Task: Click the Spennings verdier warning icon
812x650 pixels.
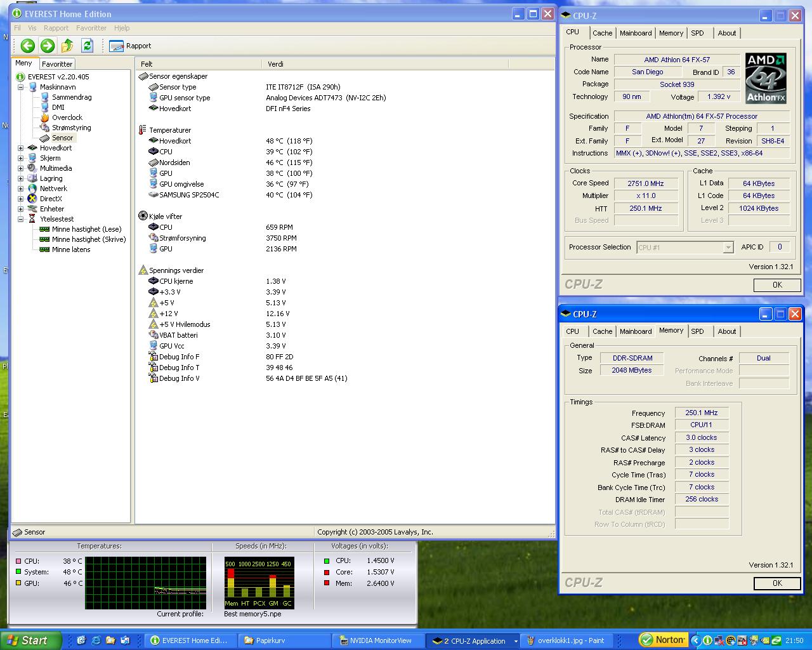Action: [143, 270]
